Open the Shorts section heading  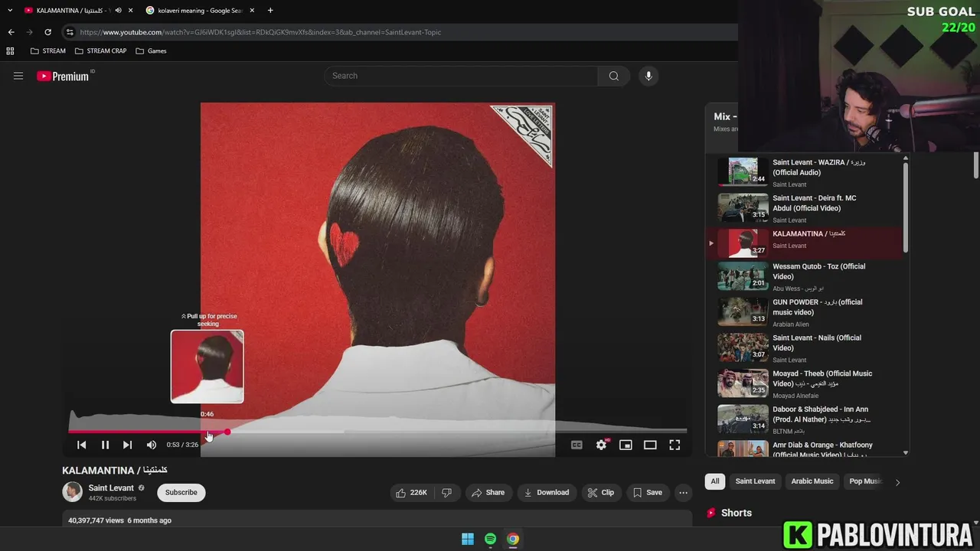737,513
